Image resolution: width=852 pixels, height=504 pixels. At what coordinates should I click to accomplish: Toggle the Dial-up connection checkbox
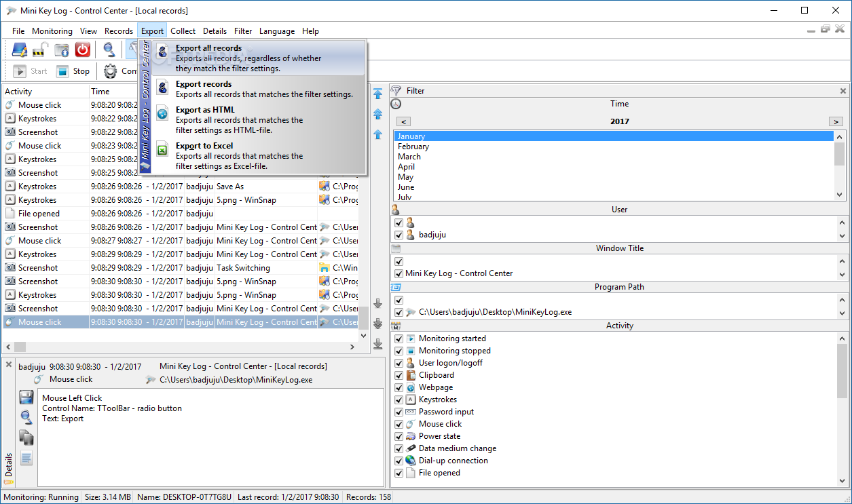pos(399,461)
